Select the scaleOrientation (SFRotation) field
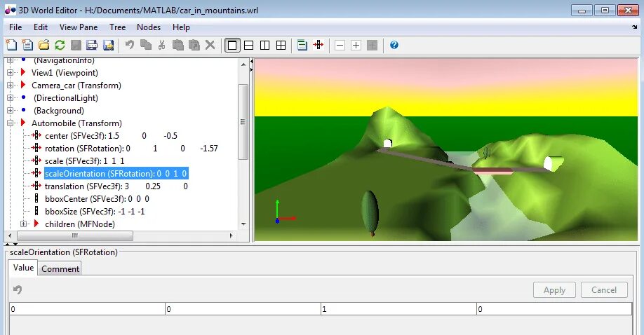Image resolution: width=644 pixels, height=335 pixels. [116, 173]
